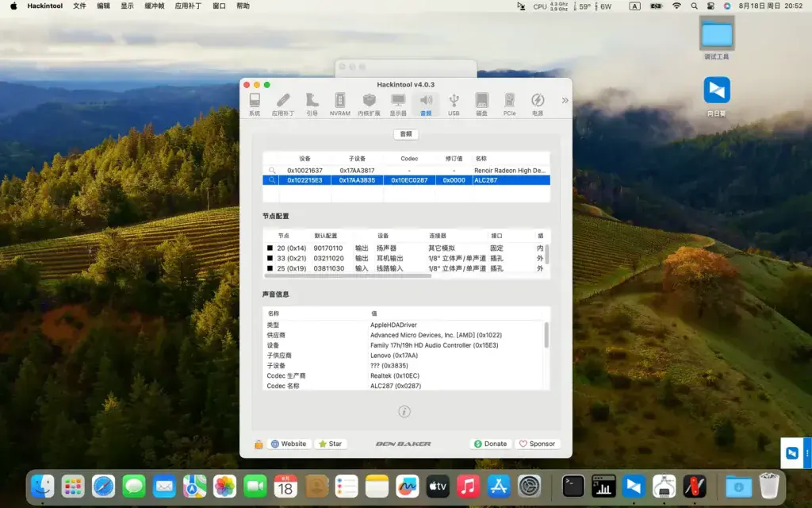Open the Wi-Fi status menu
The height and width of the screenshot is (508, 812).
pyautogui.click(x=677, y=6)
